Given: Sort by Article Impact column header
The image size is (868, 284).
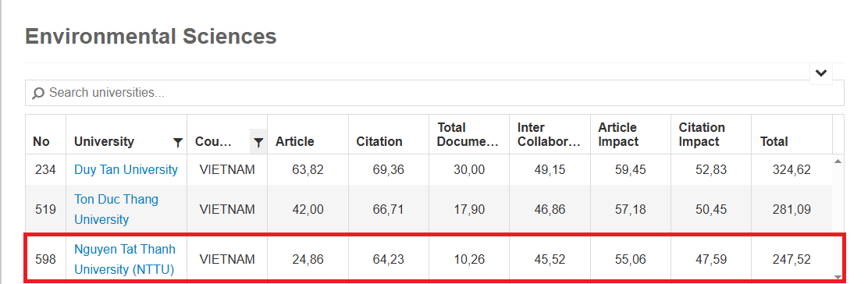Looking at the screenshot, I should click(x=618, y=134).
